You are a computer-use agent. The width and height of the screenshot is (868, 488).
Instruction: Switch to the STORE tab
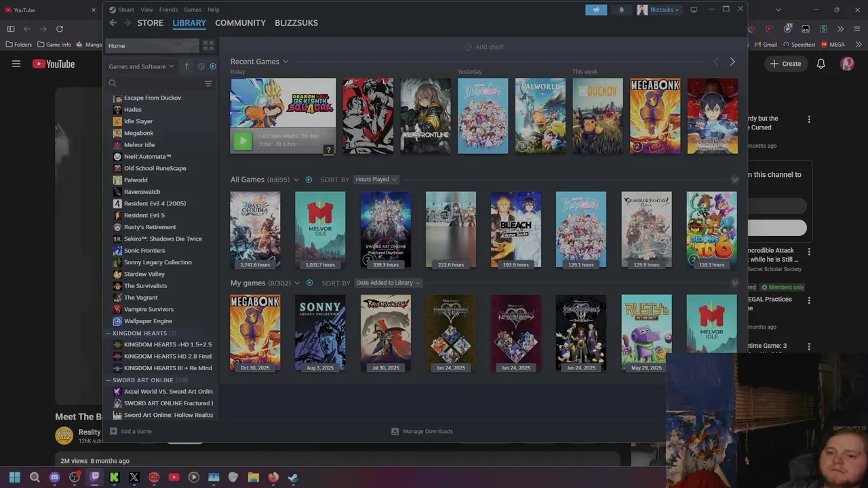pos(151,22)
